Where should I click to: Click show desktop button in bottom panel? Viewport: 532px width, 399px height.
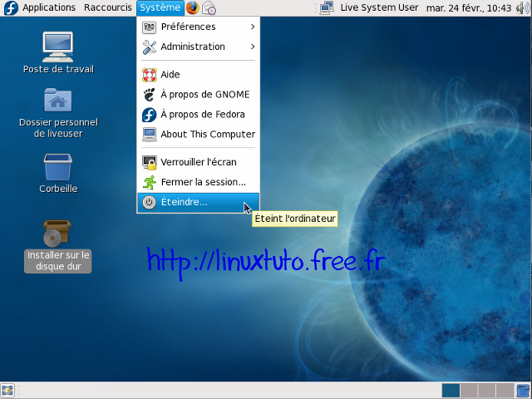(x=7, y=391)
